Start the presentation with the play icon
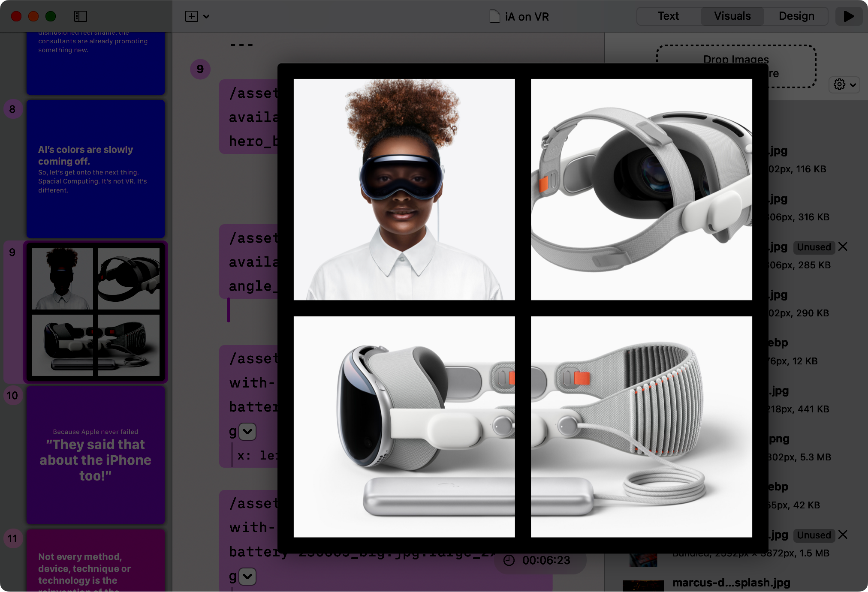 tap(848, 16)
